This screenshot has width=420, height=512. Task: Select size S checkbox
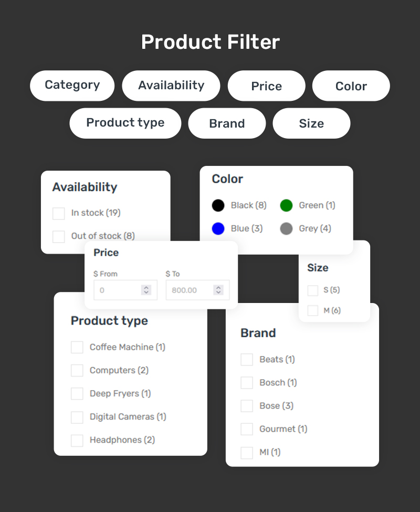pyautogui.click(x=313, y=290)
